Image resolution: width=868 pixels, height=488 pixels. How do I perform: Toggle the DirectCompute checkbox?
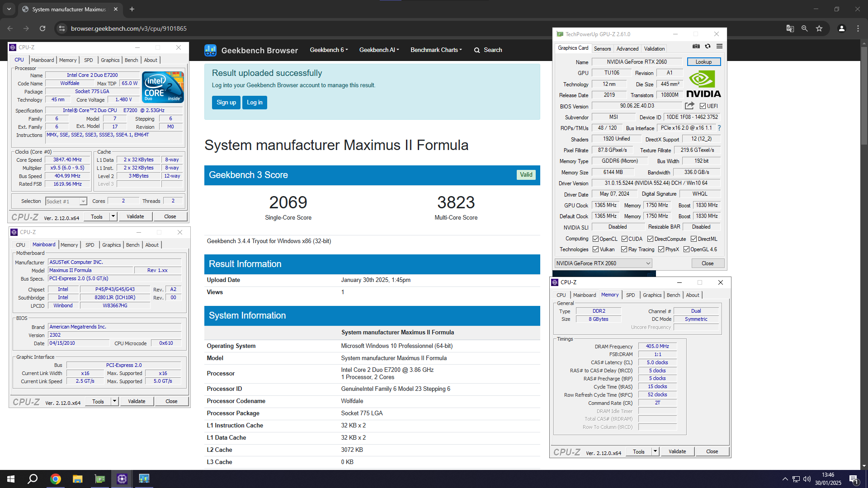pyautogui.click(x=650, y=239)
